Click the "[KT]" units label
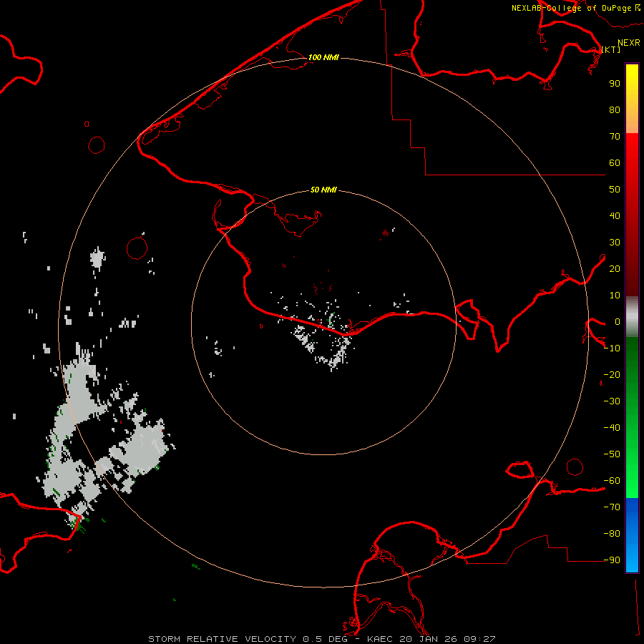 (x=611, y=49)
